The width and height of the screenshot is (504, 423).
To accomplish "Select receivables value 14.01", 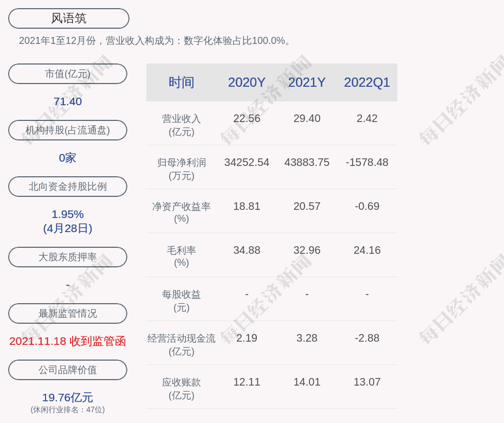I will click(x=307, y=382).
